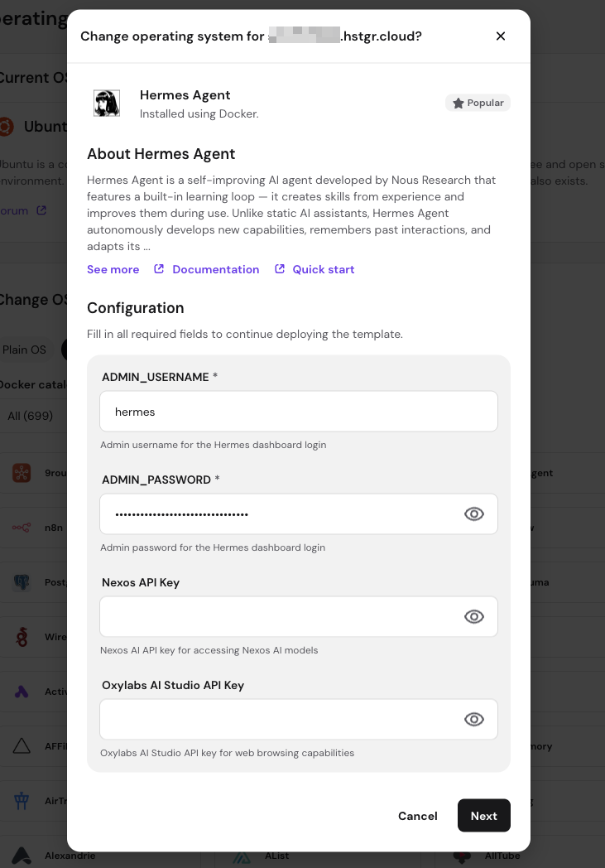
Task: Click 'Oxylabs AI Studio API key for web' hint
Action: pos(228,753)
